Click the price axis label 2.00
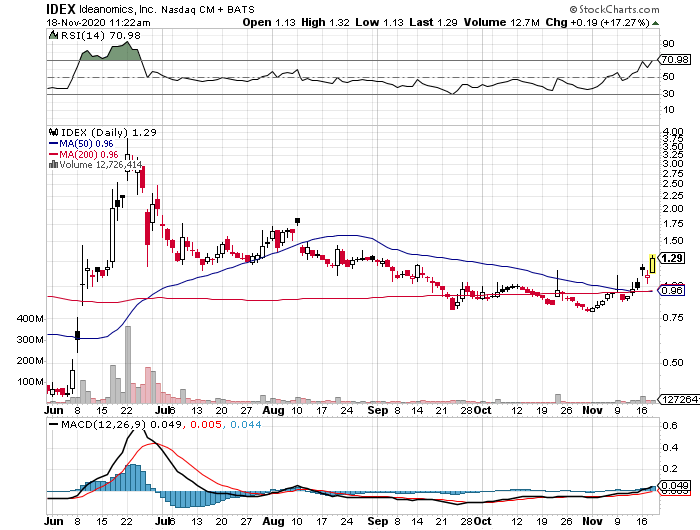 673,209
